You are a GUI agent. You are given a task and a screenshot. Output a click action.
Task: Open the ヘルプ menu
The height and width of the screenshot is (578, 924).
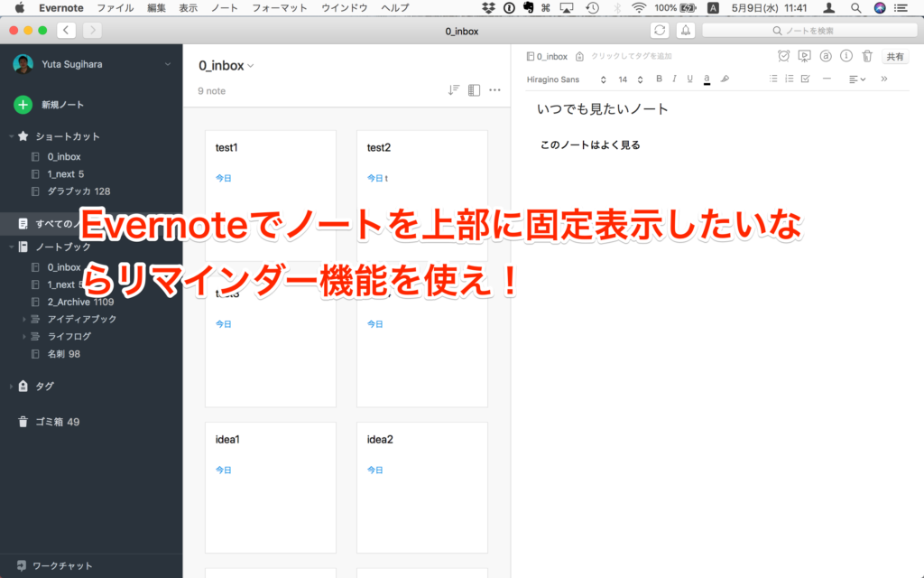tap(395, 7)
